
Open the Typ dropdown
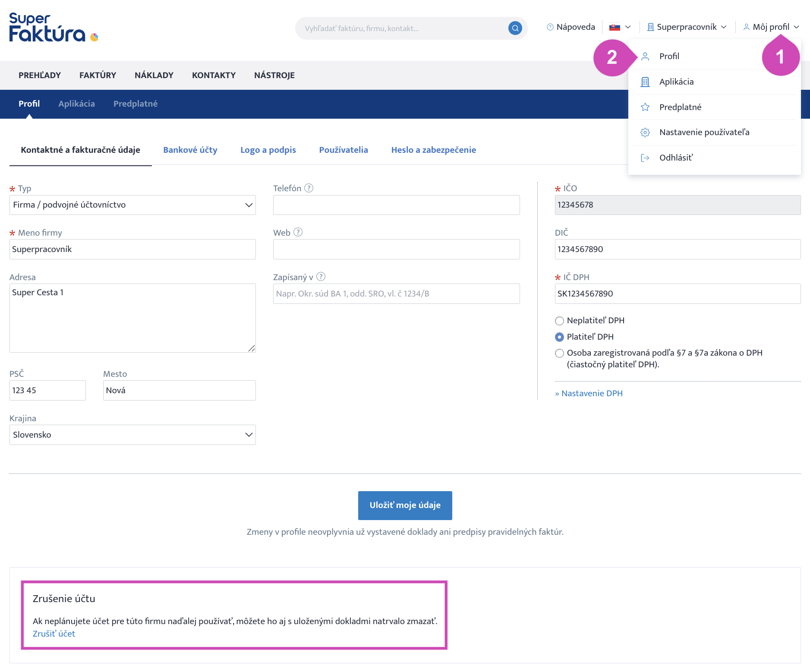132,205
